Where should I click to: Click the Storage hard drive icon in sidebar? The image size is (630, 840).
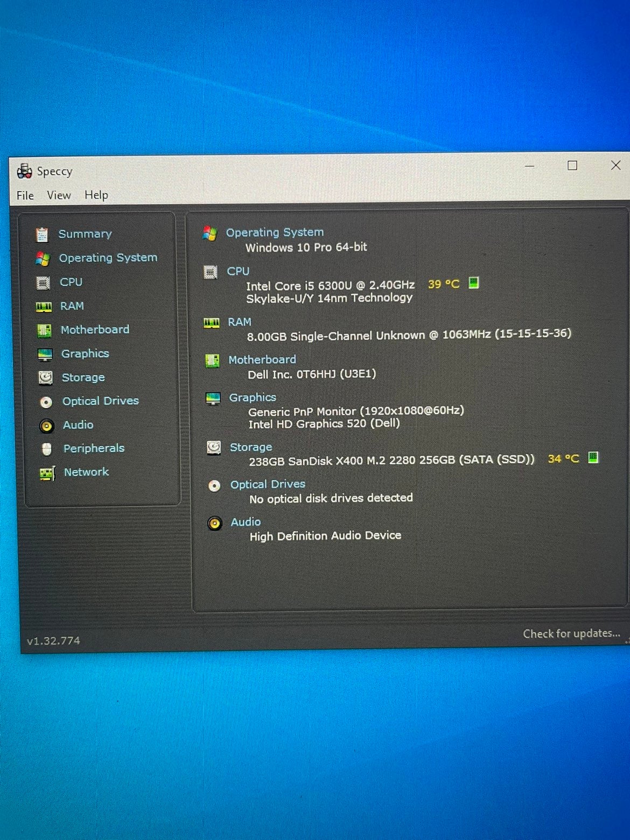pos(45,378)
